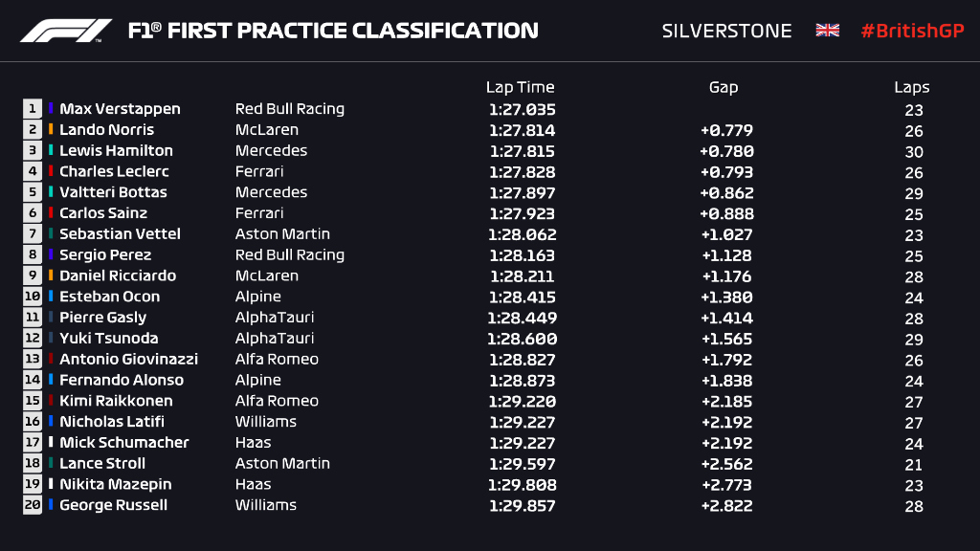Open the #BritishGP hashtag

pos(912,31)
